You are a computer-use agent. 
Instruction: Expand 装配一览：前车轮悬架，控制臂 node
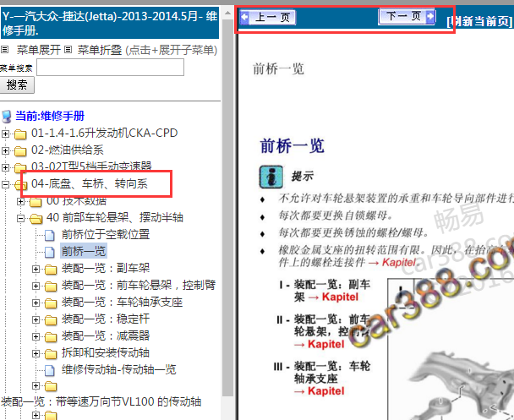coord(36,286)
